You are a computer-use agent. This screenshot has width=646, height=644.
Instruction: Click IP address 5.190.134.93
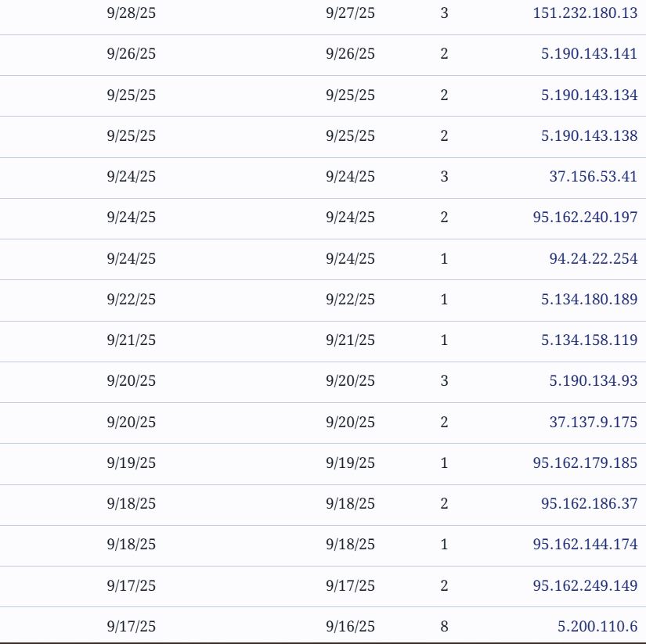point(593,380)
